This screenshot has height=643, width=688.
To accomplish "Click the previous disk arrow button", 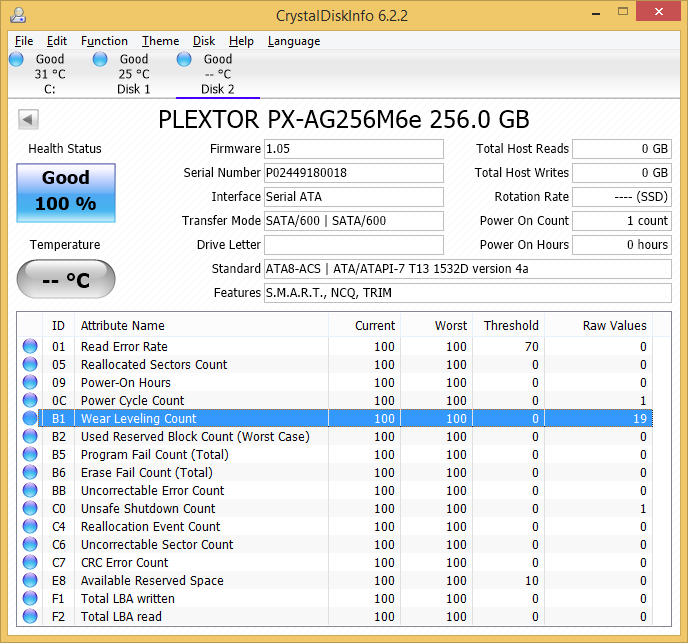I will click(x=28, y=120).
